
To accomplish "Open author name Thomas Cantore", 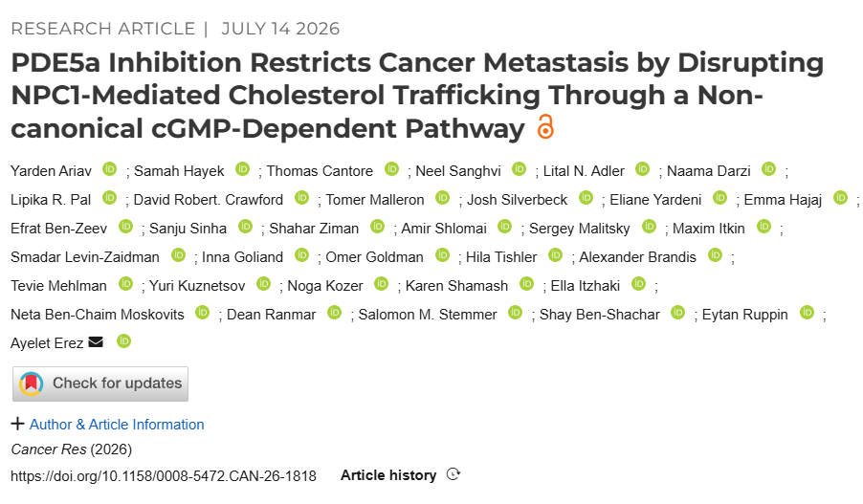I will pyautogui.click(x=320, y=171).
